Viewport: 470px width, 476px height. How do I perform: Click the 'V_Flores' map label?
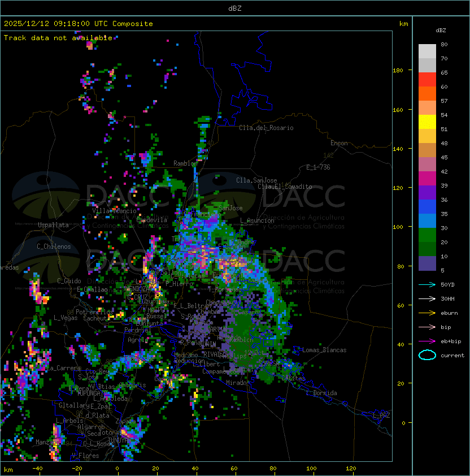[x=85, y=456]
